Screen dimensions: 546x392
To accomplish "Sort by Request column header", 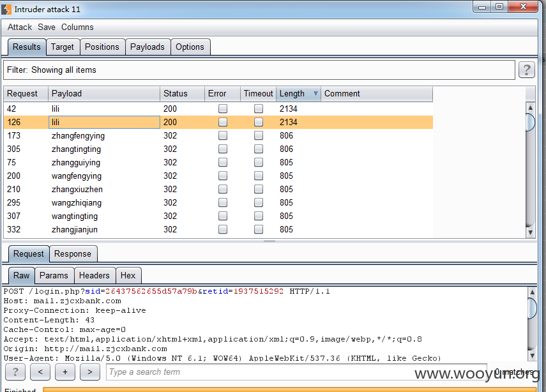I will point(26,94).
